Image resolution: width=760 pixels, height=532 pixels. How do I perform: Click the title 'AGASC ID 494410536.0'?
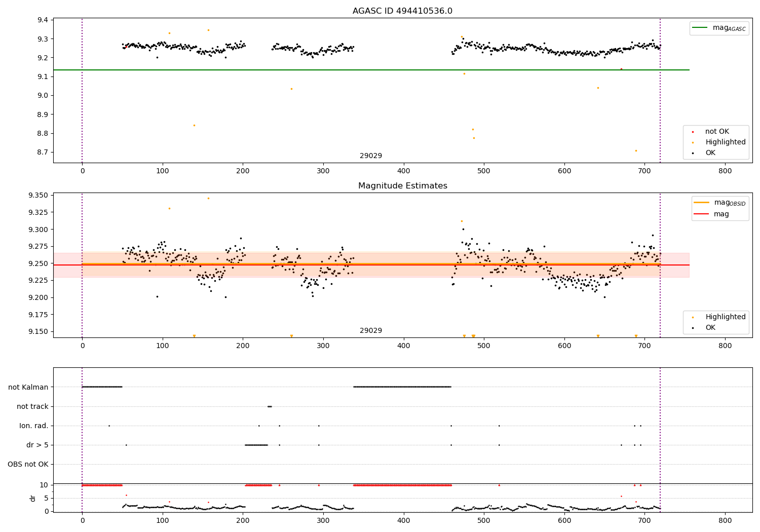[x=402, y=11]
